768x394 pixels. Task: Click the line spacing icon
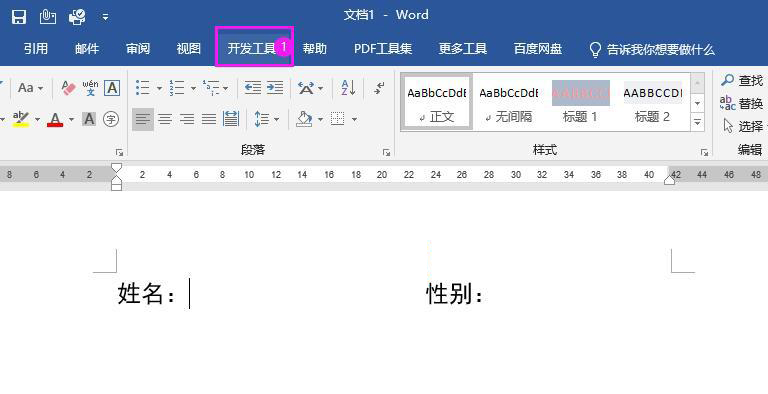click(x=262, y=119)
